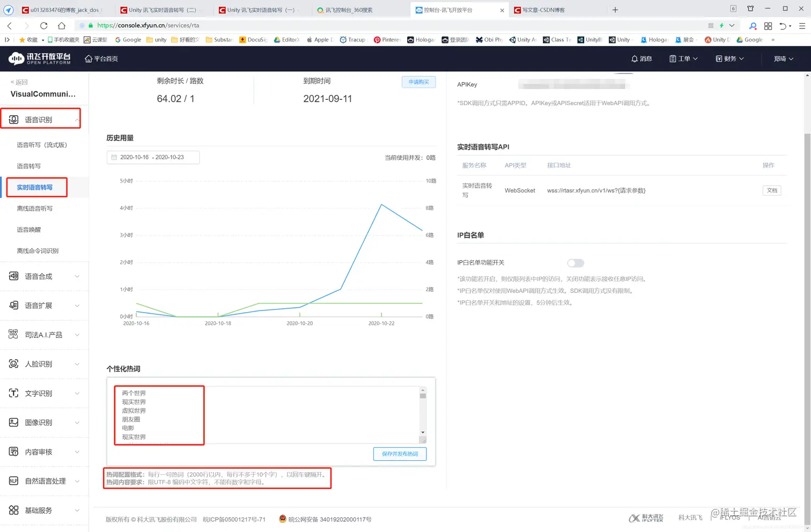Click inside the 个性化热词 text area
The height and width of the screenshot is (532, 811).
pos(267,415)
